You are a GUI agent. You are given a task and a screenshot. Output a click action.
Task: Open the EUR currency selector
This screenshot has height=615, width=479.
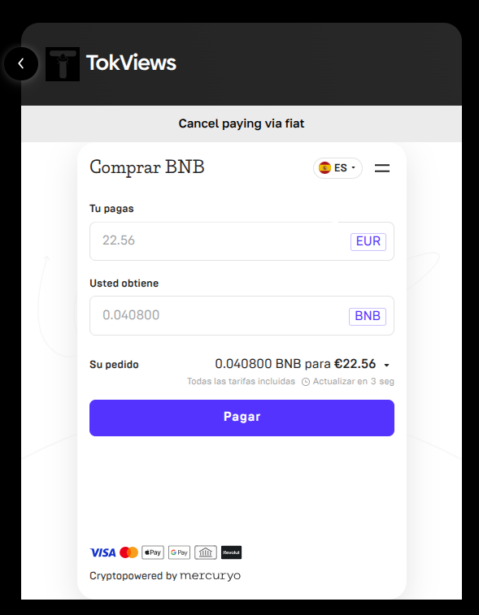pyautogui.click(x=368, y=242)
